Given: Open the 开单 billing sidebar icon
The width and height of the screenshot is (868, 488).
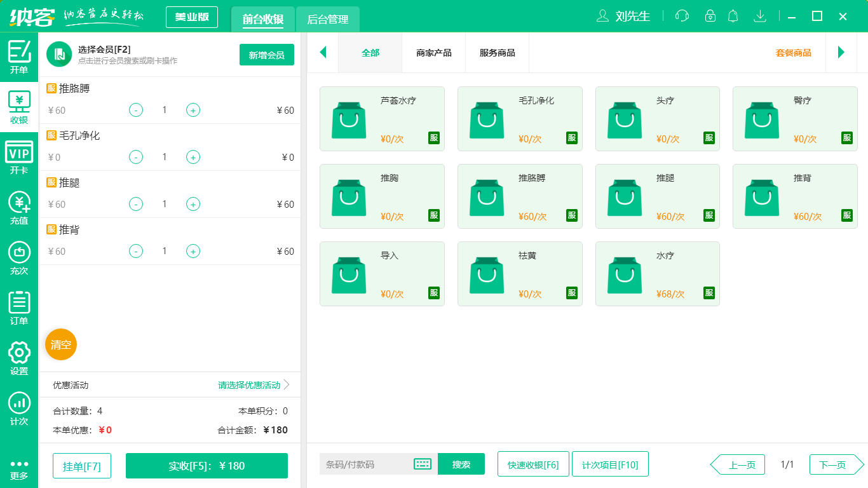Looking at the screenshot, I should [19, 57].
